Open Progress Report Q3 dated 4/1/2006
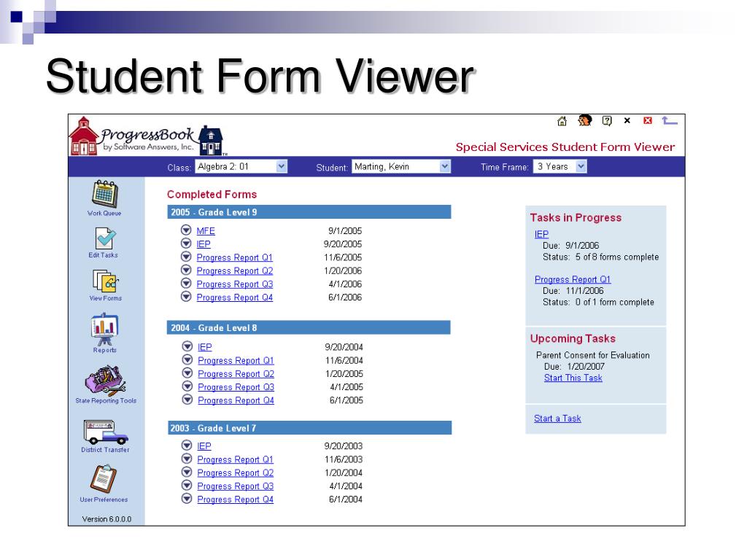This screenshot has width=747, height=560. (x=235, y=284)
